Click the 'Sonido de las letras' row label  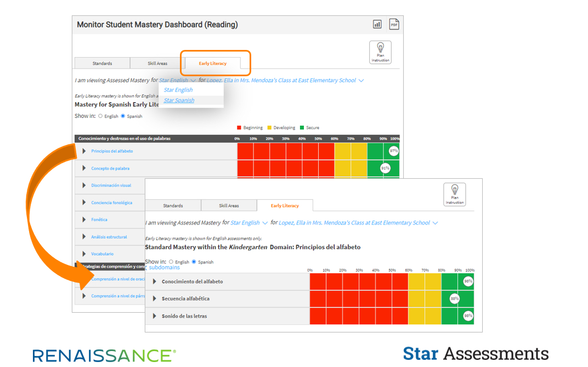pos(184,316)
